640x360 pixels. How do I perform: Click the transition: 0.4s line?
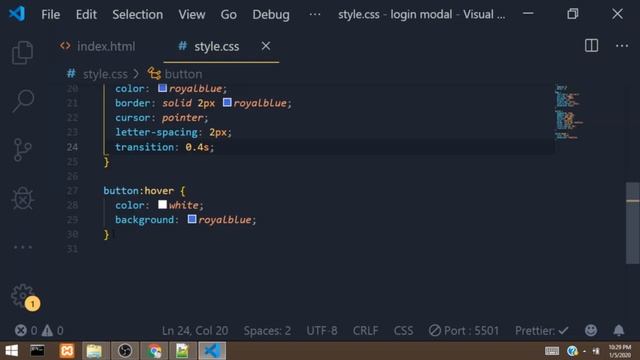pyautogui.click(x=164, y=147)
